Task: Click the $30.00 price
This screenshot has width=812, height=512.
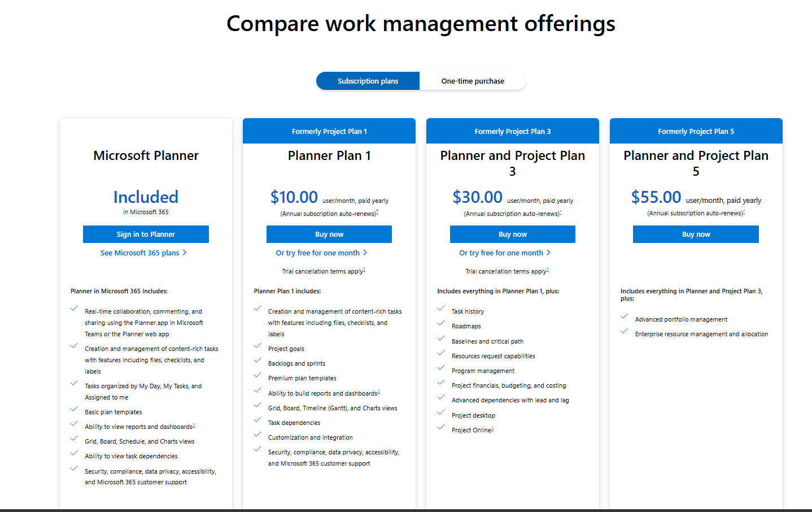Action: [x=477, y=197]
